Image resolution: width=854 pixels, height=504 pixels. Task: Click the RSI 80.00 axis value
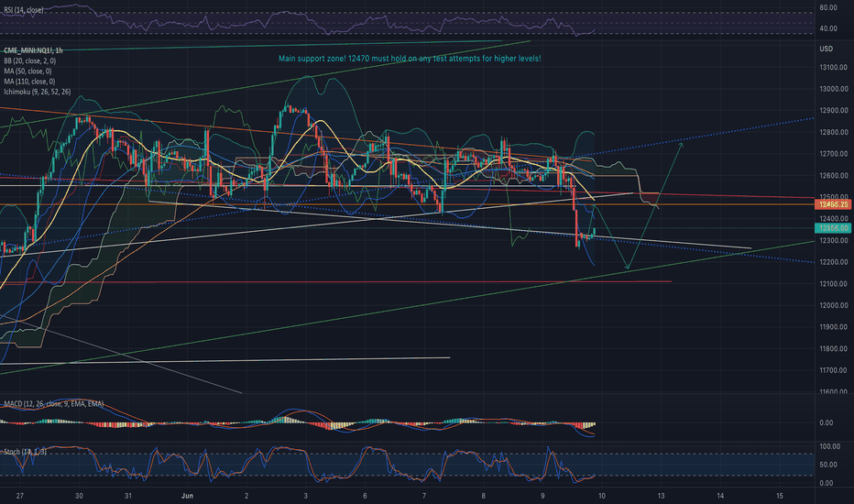827,7
